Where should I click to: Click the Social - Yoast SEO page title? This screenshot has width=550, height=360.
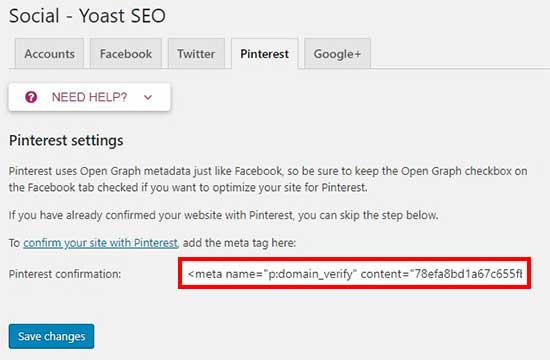pos(87,16)
